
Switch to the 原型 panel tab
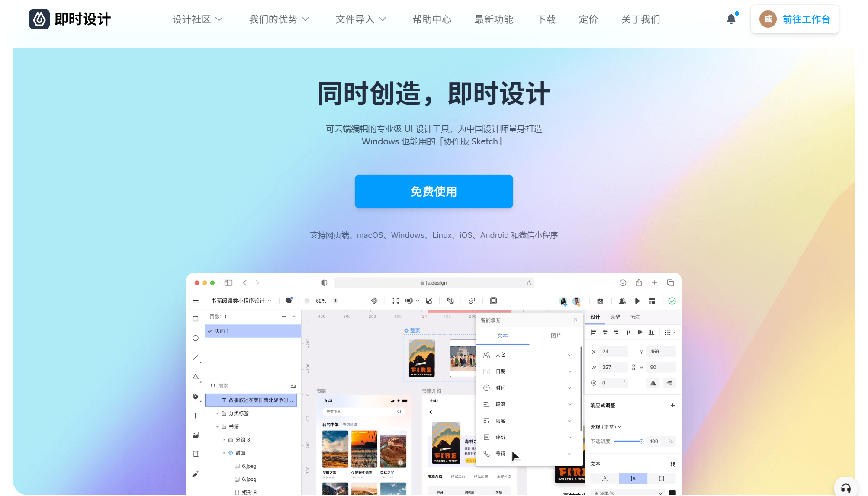[615, 317]
